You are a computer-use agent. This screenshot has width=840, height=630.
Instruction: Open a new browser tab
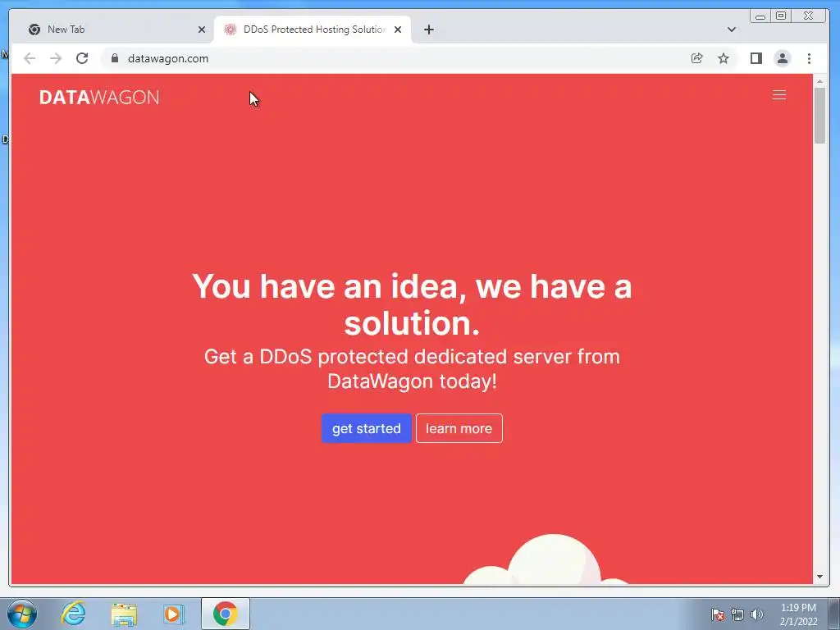428,30
